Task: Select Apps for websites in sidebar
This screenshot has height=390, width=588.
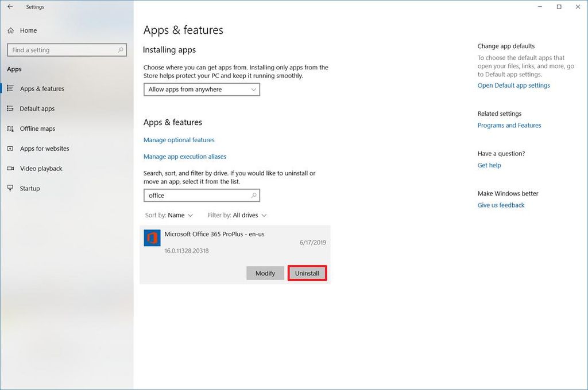Action: pyautogui.click(x=11, y=149)
